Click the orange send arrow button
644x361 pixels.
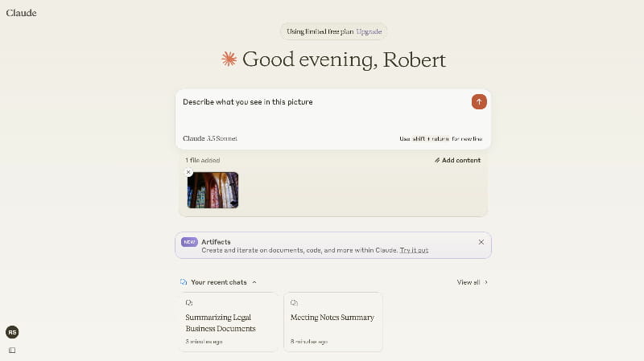pyautogui.click(x=479, y=102)
